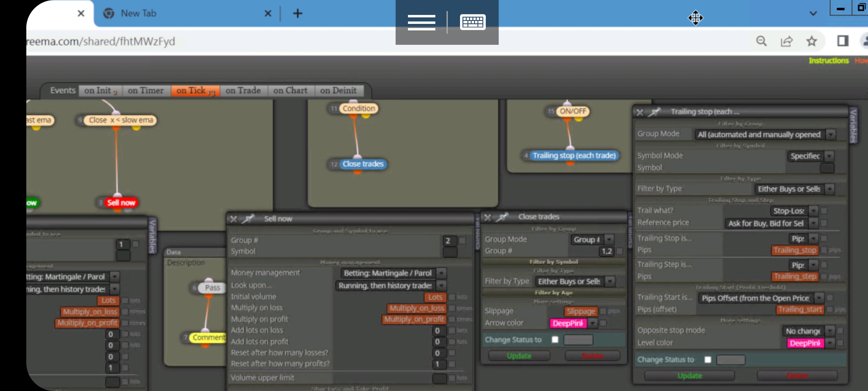Image resolution: width=868 pixels, height=391 pixels.
Task: Pick the Arrow color DeepPink swatch
Action: click(x=568, y=323)
